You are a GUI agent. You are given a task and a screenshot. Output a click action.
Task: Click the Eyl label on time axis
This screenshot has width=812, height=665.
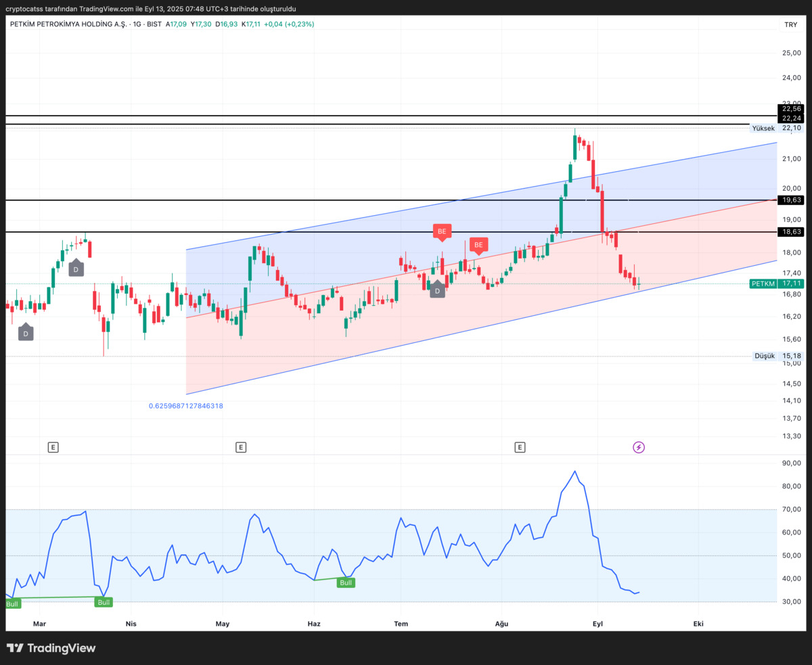[x=597, y=624]
